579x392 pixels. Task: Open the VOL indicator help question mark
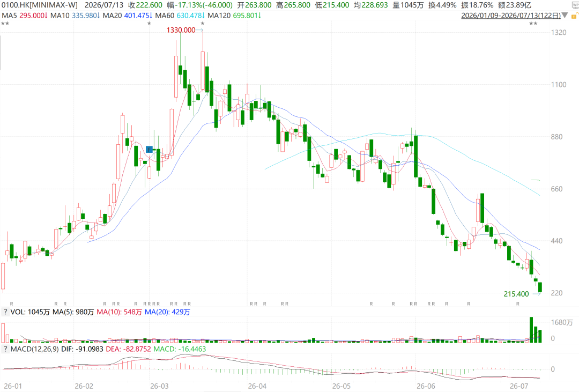(x=5, y=312)
